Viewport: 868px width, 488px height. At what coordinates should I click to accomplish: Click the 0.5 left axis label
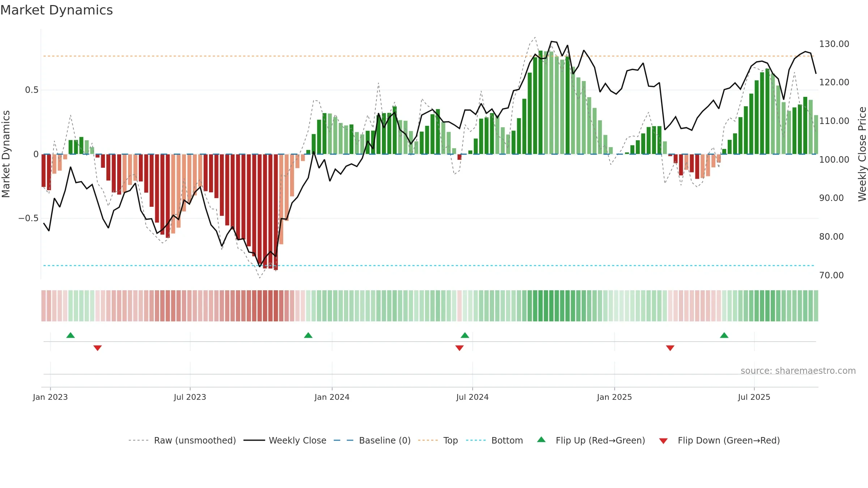click(32, 90)
